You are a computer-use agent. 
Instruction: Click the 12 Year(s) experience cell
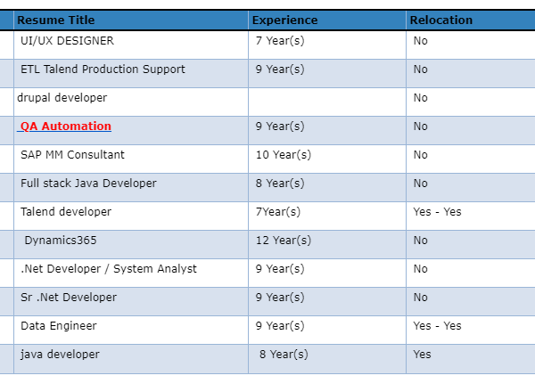pos(284,241)
